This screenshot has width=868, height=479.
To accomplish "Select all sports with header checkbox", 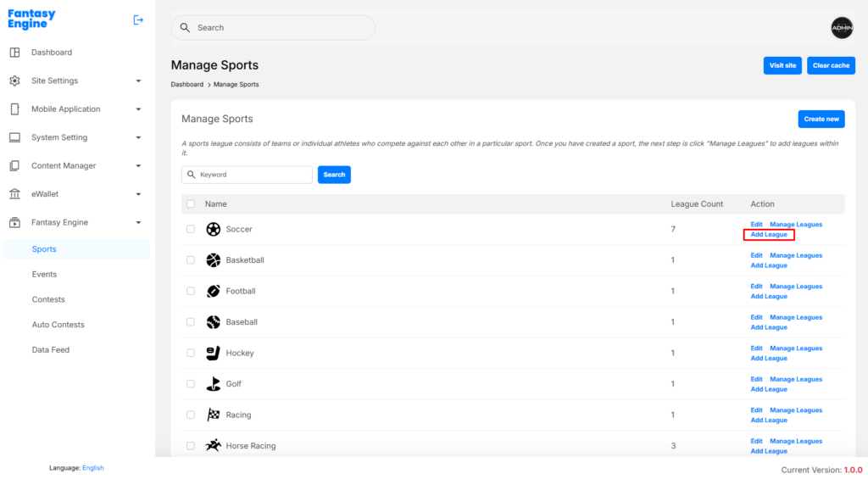I will point(191,204).
